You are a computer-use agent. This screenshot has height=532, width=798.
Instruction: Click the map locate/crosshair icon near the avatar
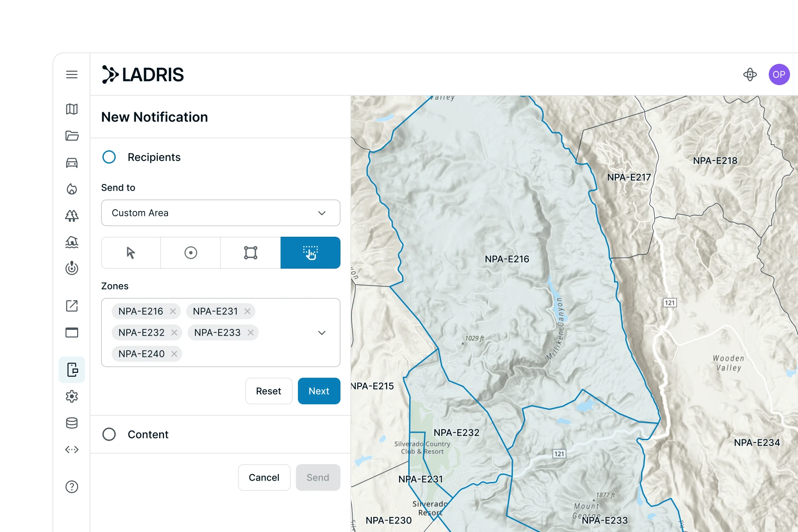(x=750, y=74)
